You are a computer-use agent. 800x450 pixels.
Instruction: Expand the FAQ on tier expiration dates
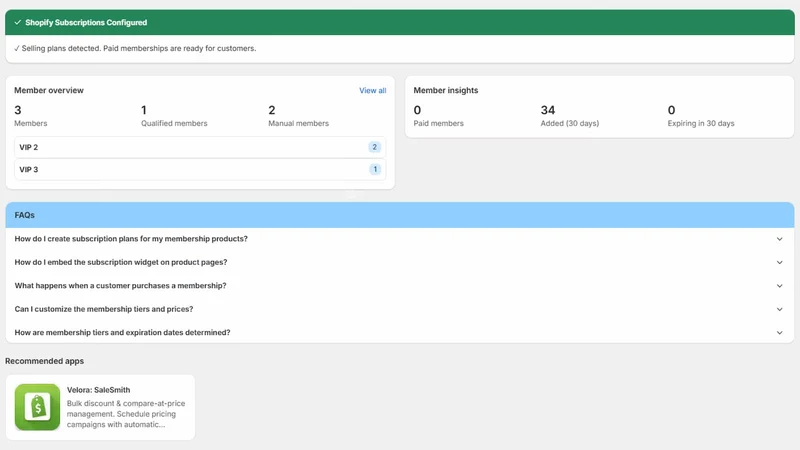click(x=399, y=333)
